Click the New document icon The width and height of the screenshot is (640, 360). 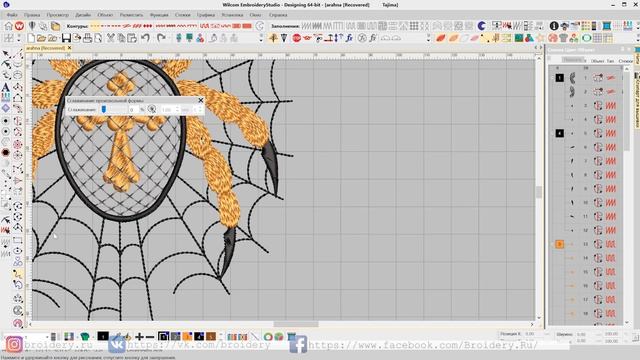(31, 38)
